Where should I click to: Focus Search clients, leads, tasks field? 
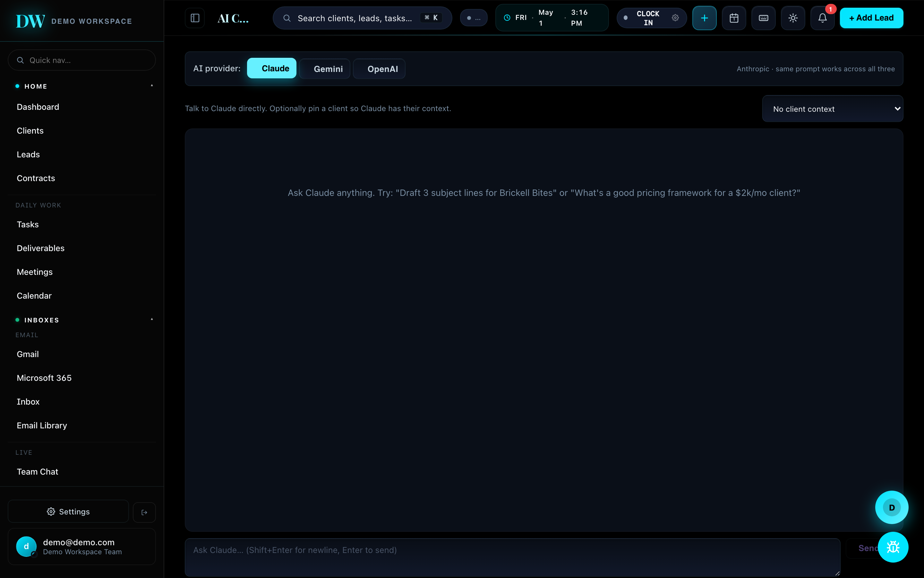tap(362, 18)
